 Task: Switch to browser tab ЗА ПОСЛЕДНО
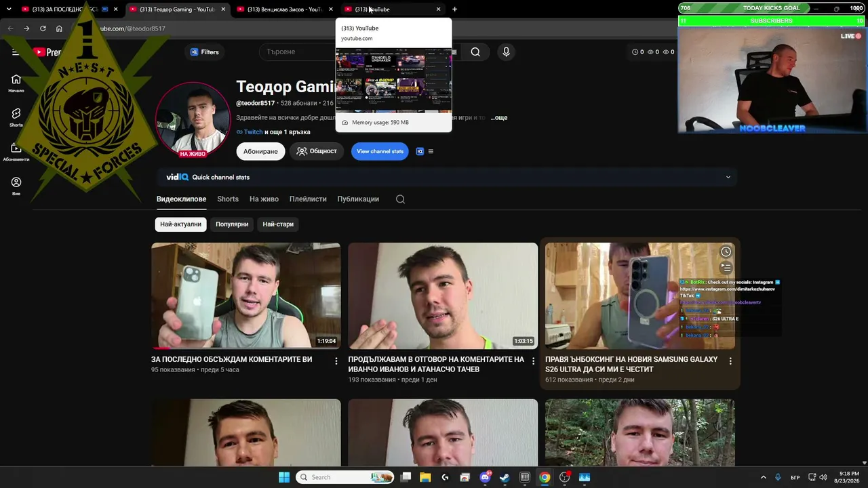(68, 9)
